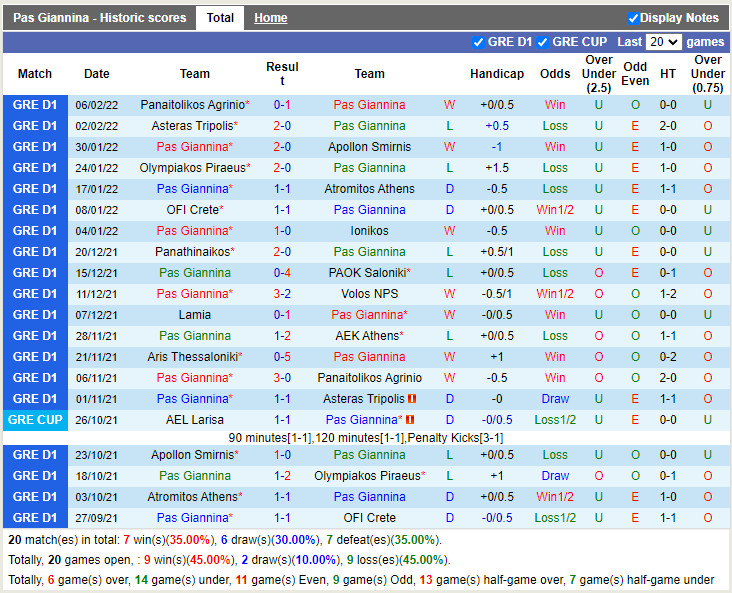This screenshot has height=593, width=732.
Task: Click the Volos NPS team name
Action: [369, 294]
